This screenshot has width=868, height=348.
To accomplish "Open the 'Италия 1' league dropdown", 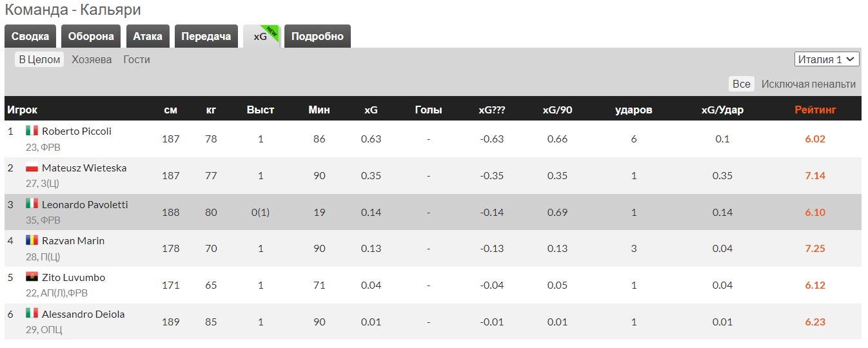I will [x=827, y=59].
